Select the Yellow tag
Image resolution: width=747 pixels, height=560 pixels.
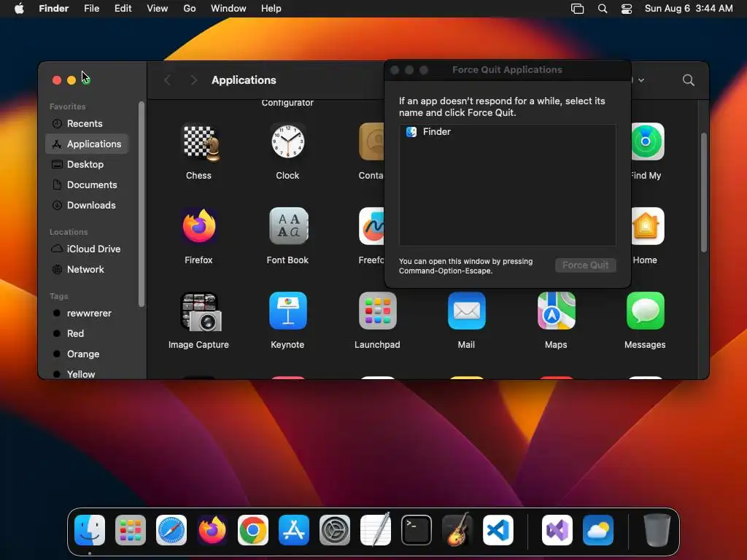click(x=87, y=374)
